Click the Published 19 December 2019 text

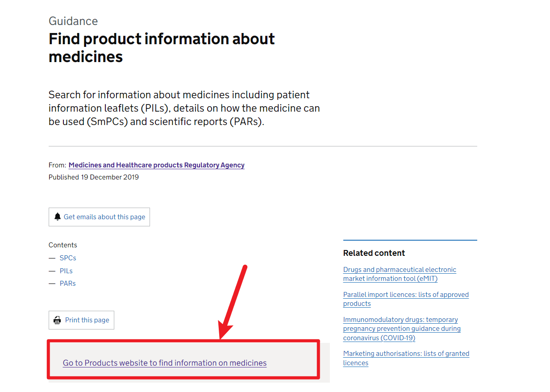click(x=93, y=177)
